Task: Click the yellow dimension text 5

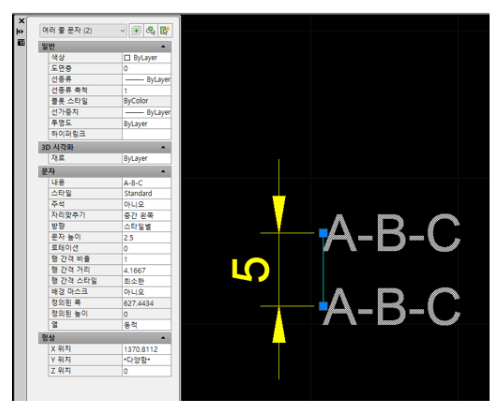Action: pyautogui.click(x=251, y=269)
